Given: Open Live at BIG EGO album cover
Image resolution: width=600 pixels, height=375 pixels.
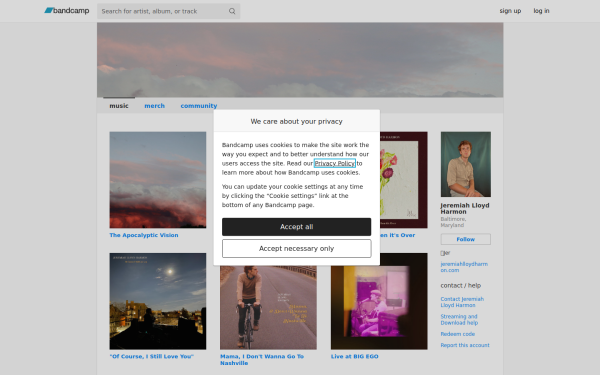Looking at the screenshot, I should [379, 301].
